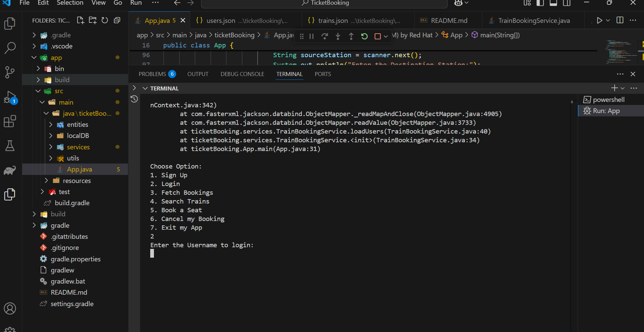Stop the running debug session
The image size is (644, 332).
(x=378, y=36)
